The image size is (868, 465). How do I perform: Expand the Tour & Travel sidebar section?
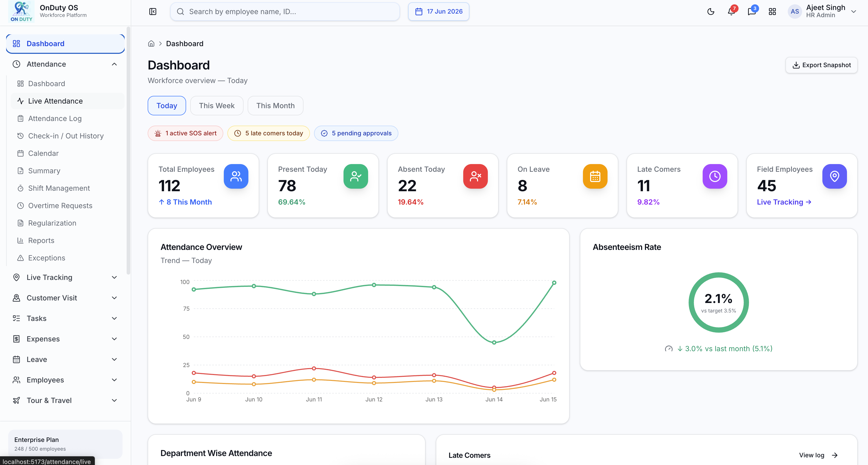(x=65, y=400)
